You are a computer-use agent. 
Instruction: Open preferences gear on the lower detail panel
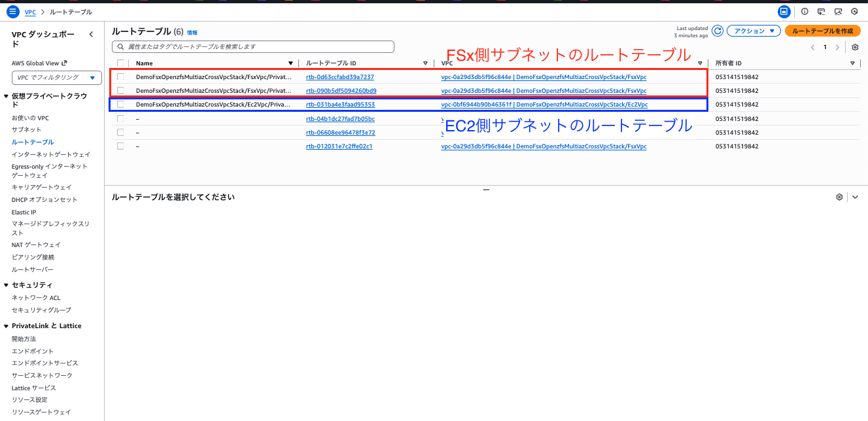coord(839,197)
